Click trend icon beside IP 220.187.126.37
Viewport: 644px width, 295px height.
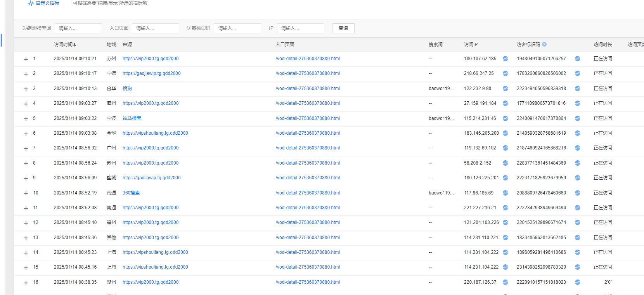(x=506, y=282)
